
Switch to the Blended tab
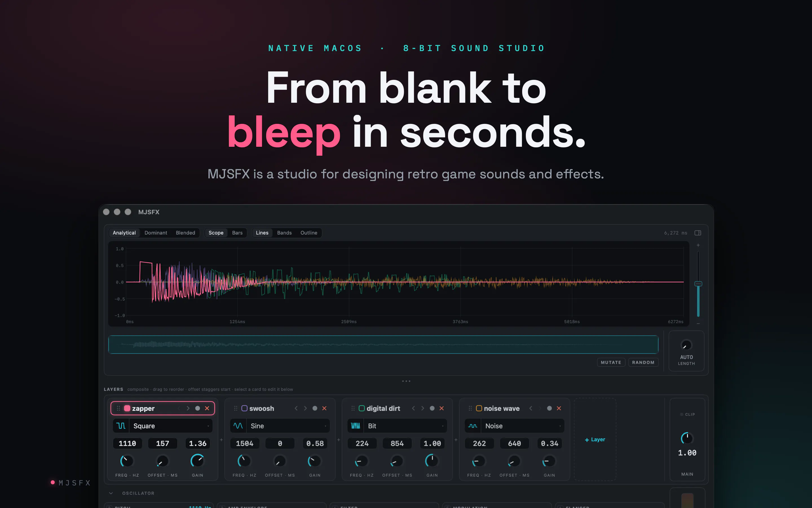pos(185,233)
